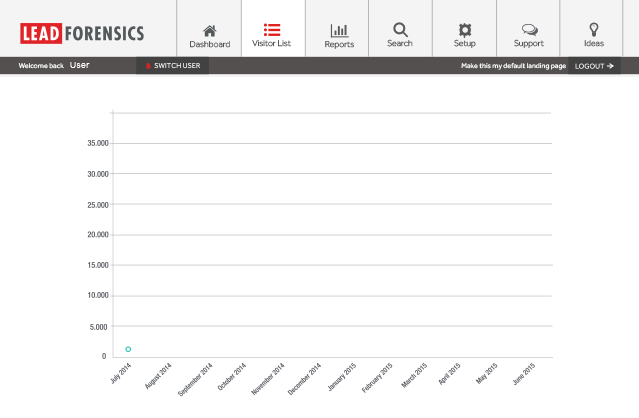Open Support speech bubble icon

tap(529, 30)
